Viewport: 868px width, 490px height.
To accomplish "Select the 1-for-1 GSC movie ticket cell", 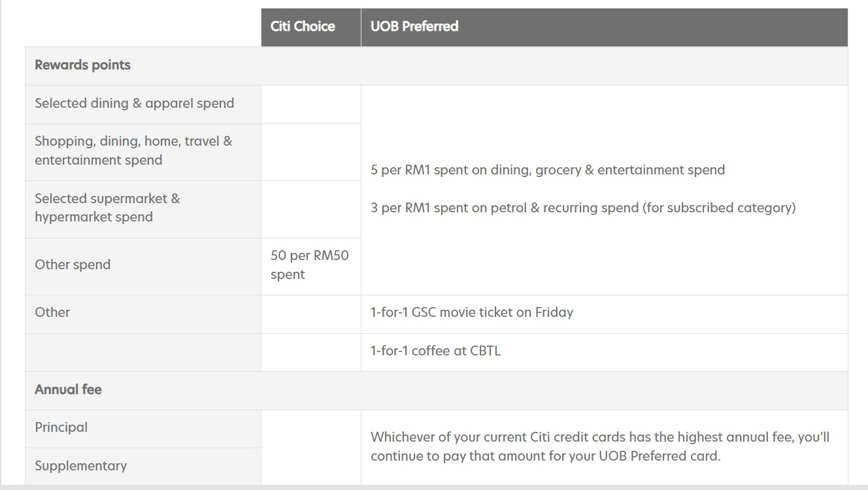I will 472,312.
